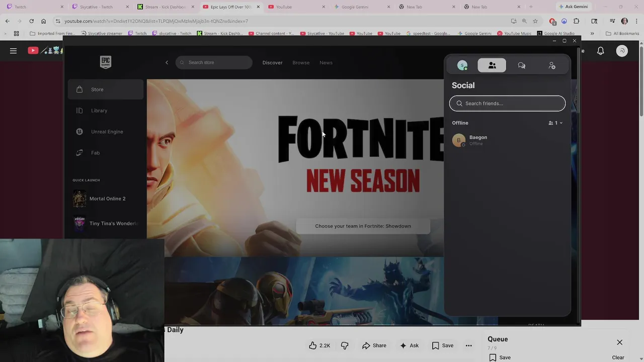644x362 pixels.
Task: Click into the Search store field
Action: pyautogui.click(x=214, y=62)
